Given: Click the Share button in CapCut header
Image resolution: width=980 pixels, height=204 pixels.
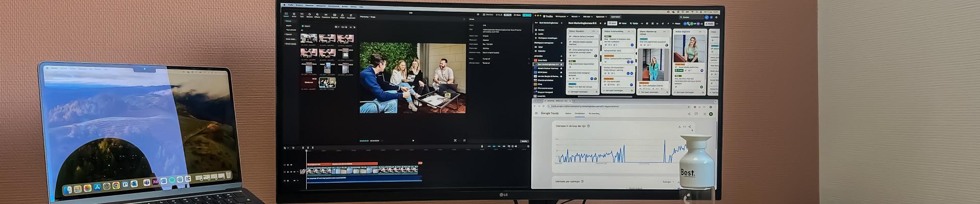Looking at the screenshot, I should tap(517, 15).
